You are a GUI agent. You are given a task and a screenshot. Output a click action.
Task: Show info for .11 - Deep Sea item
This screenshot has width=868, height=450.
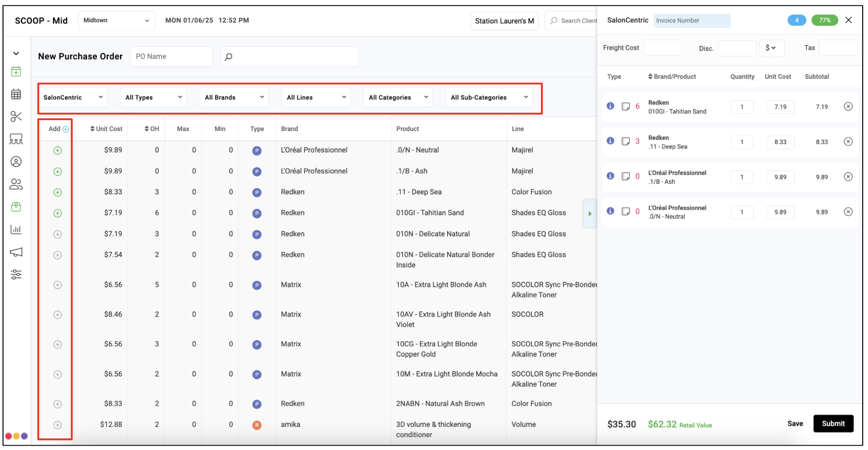click(611, 141)
